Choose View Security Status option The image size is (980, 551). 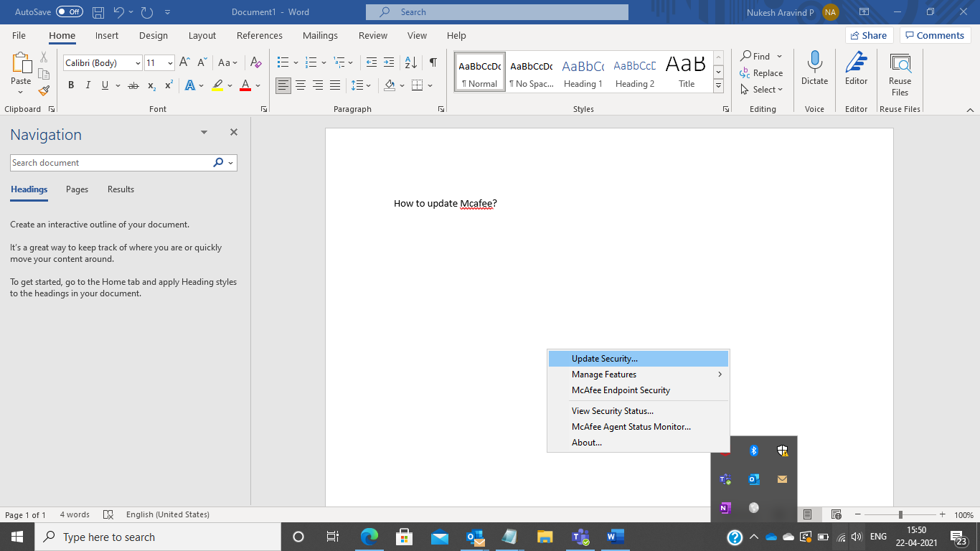(639, 411)
